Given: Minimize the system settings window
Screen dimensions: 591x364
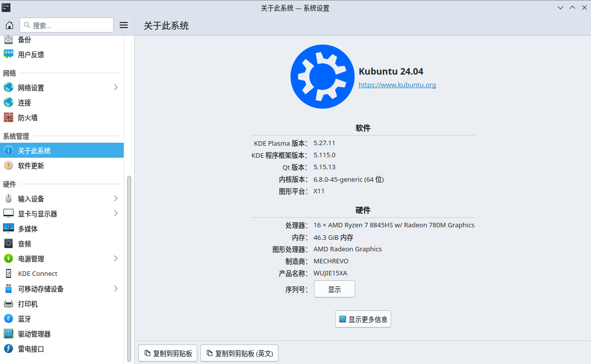Looking at the screenshot, I should 560,8.
